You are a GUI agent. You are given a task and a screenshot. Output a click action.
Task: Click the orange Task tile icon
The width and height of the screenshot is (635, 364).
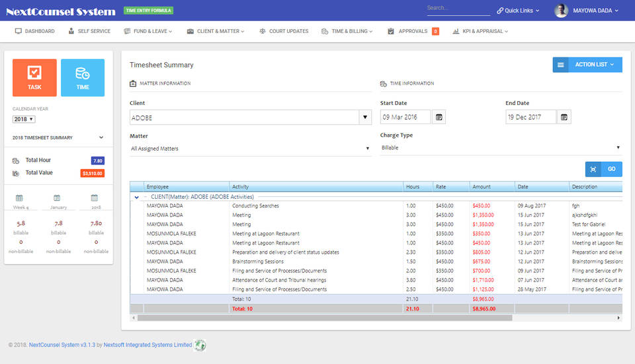[34, 73]
